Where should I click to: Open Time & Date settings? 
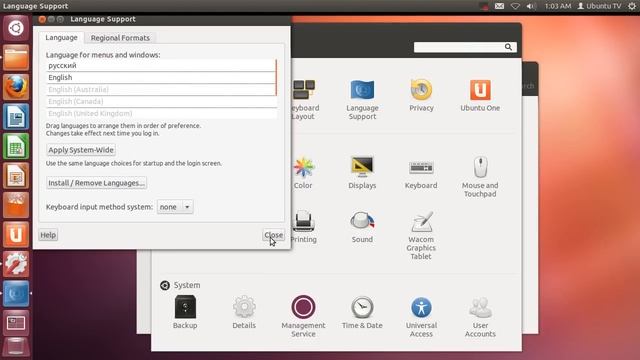362,312
